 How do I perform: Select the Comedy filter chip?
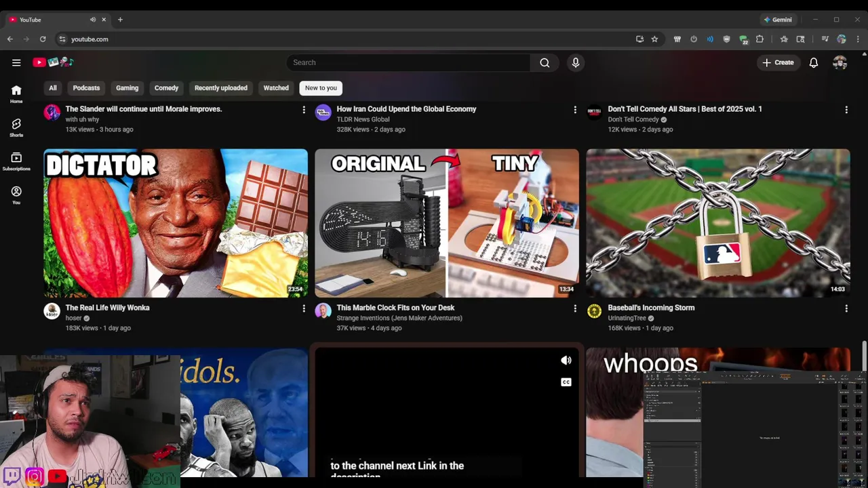(x=166, y=88)
